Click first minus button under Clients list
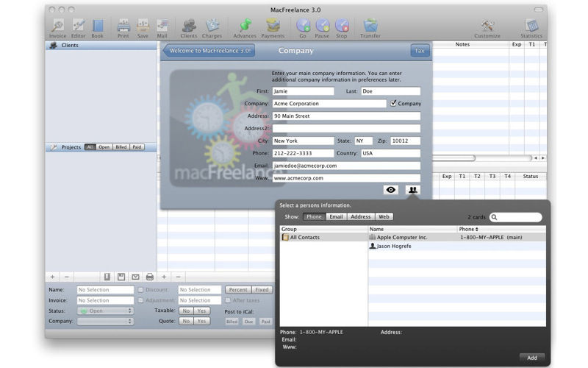This screenshot has width=588, height=368. tap(67, 277)
